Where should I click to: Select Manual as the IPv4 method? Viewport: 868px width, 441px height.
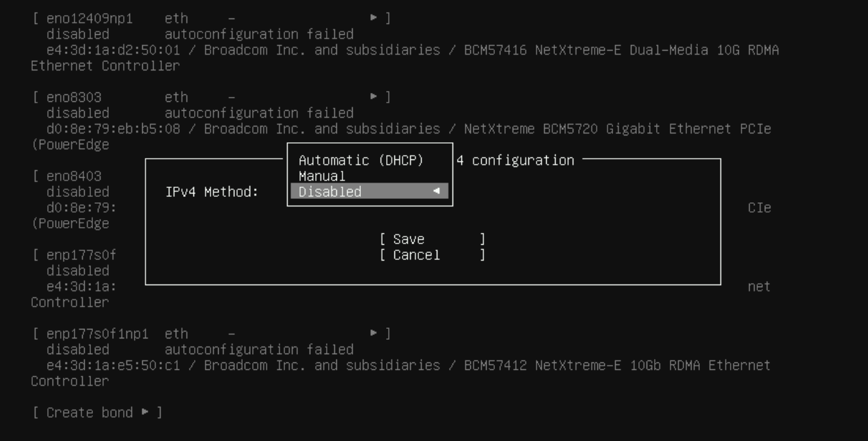(x=322, y=176)
